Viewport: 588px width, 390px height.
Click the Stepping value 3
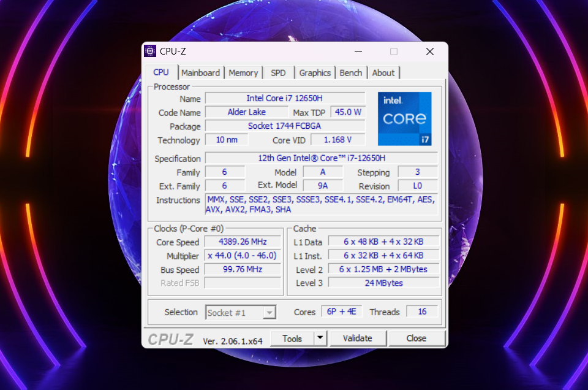(x=418, y=172)
